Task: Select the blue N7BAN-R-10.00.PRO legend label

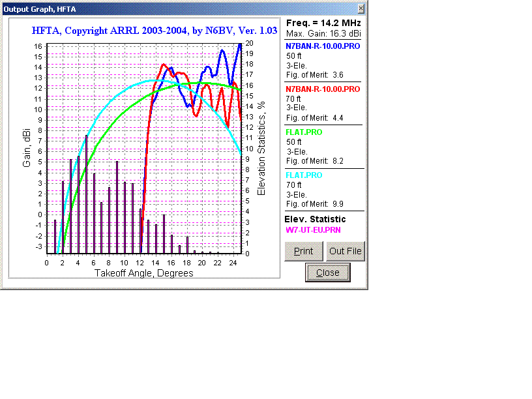Action: point(323,46)
